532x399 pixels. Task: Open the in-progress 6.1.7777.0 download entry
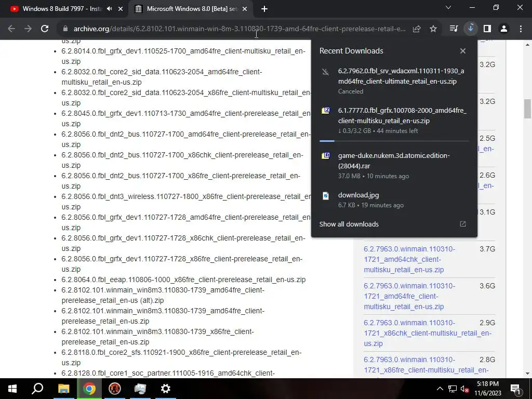pyautogui.click(x=394, y=120)
